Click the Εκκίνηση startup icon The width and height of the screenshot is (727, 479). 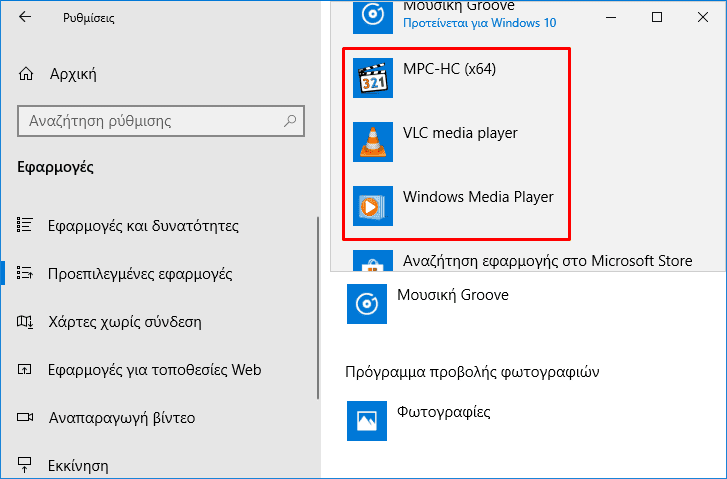(x=25, y=464)
